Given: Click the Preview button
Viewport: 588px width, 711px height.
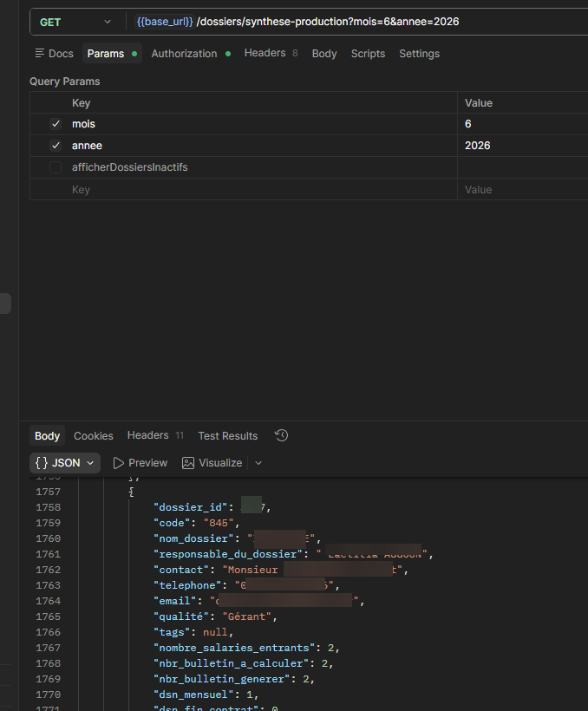Looking at the screenshot, I should click(140, 463).
